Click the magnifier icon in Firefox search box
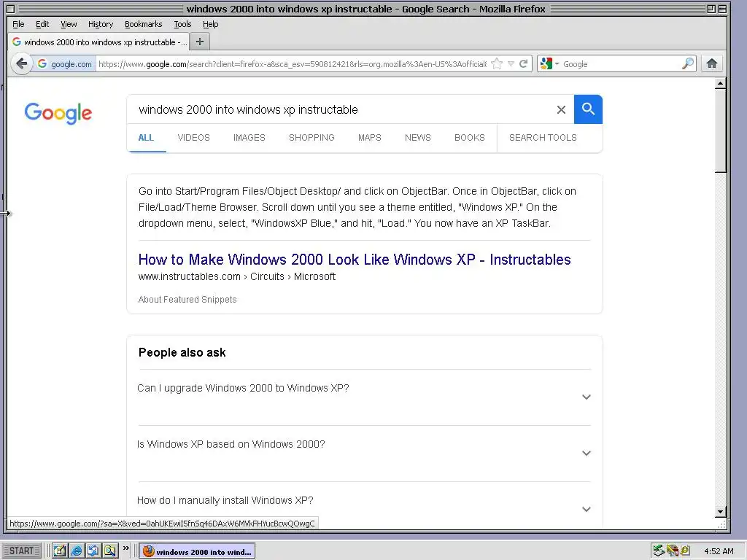Viewport: 747px width, 560px height. click(687, 63)
